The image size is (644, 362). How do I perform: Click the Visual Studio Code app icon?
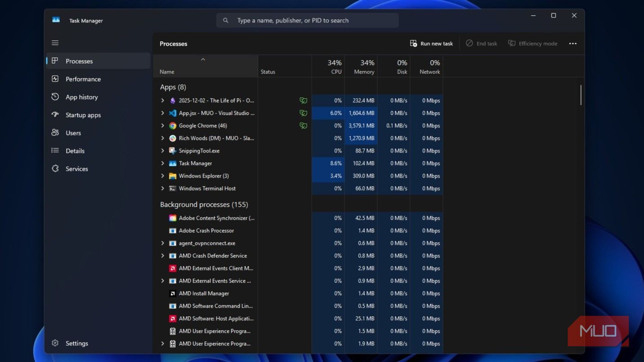click(172, 113)
